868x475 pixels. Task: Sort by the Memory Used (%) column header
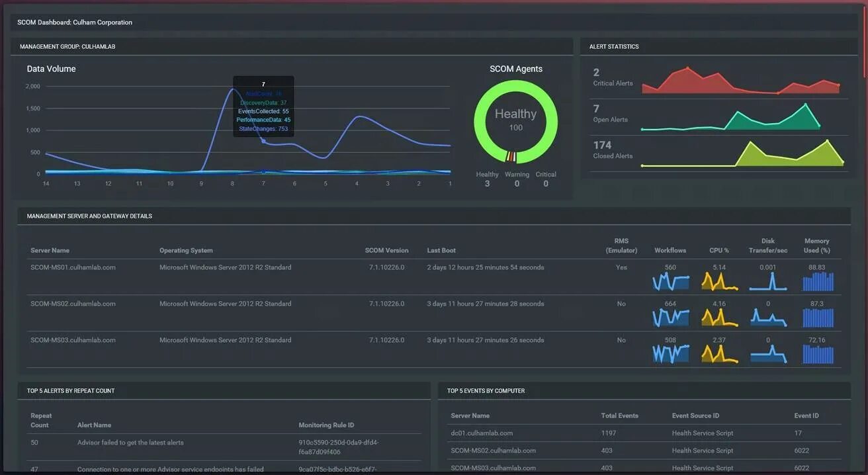tap(817, 245)
